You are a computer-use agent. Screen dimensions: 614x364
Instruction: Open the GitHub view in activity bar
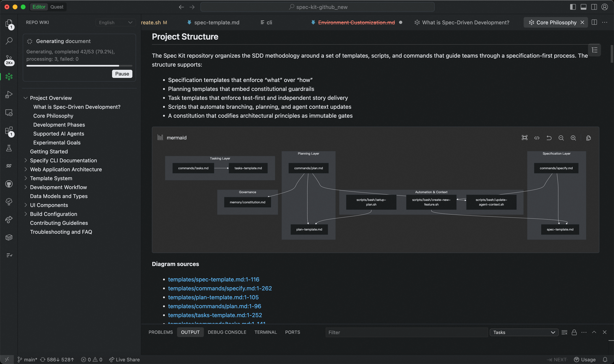click(9, 184)
